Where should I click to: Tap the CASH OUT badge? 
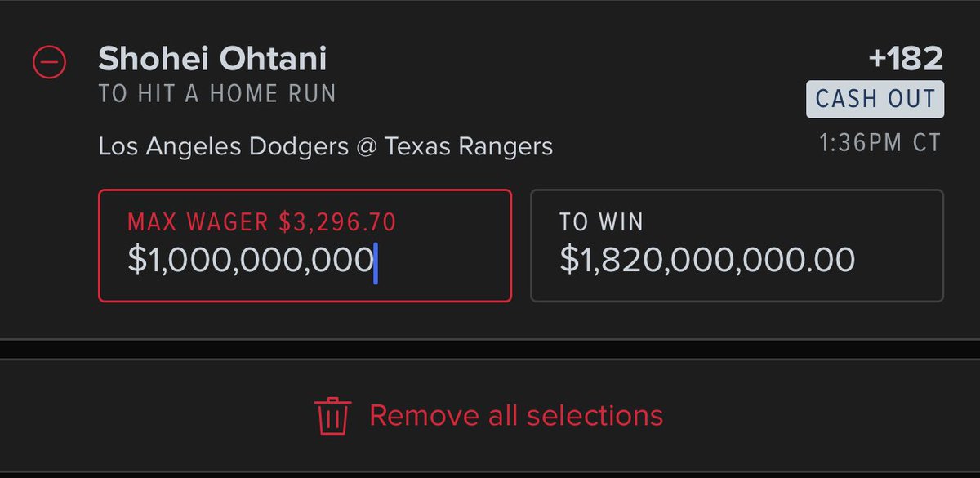pyautogui.click(x=875, y=100)
